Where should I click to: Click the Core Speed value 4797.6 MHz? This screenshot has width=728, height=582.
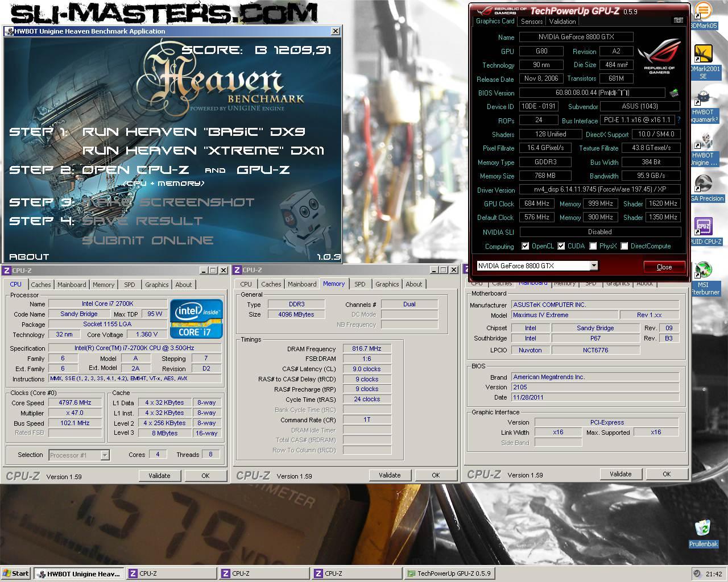click(x=75, y=402)
